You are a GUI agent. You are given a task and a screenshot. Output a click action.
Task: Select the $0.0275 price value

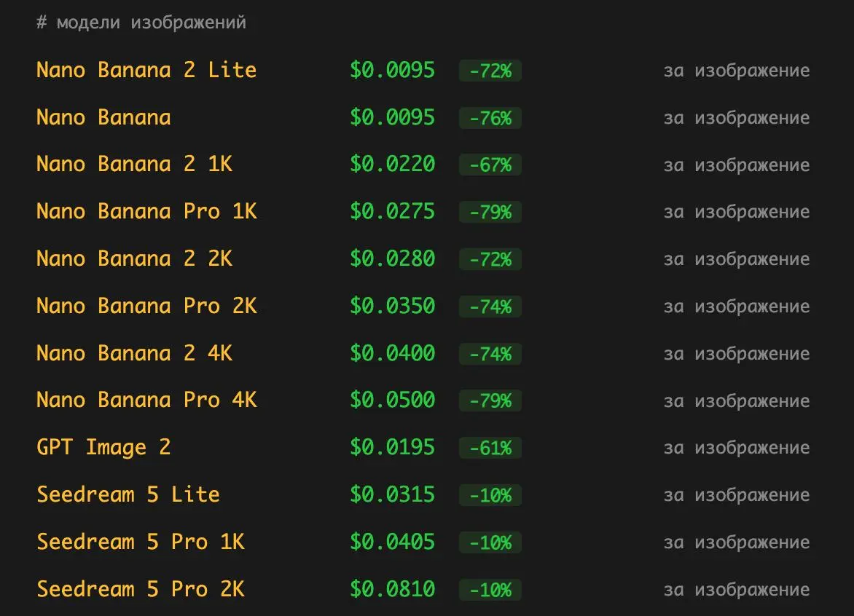tap(392, 212)
